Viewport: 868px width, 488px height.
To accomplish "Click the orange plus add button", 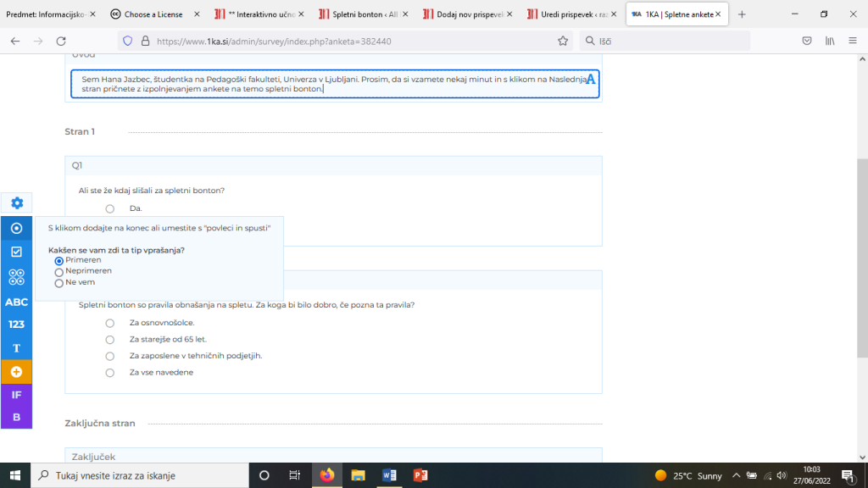I will (x=17, y=372).
